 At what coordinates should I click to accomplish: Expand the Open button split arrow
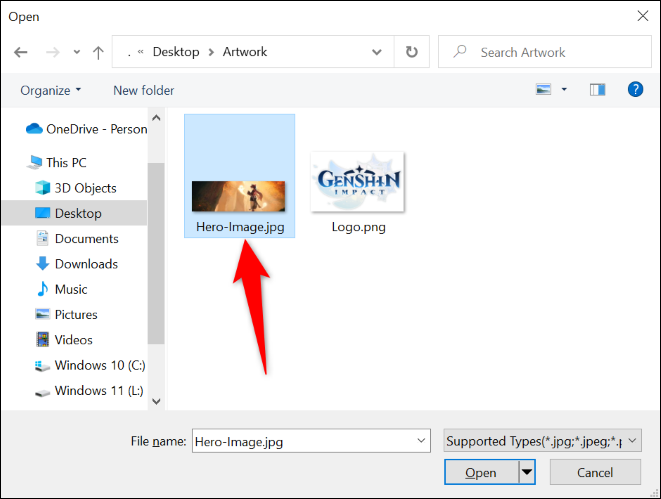coord(527,472)
